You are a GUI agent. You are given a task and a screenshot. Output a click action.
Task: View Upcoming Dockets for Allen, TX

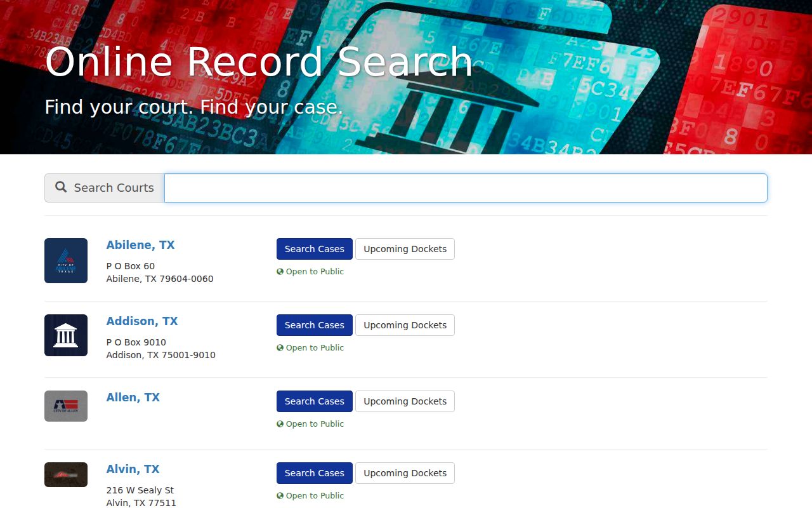tap(405, 401)
